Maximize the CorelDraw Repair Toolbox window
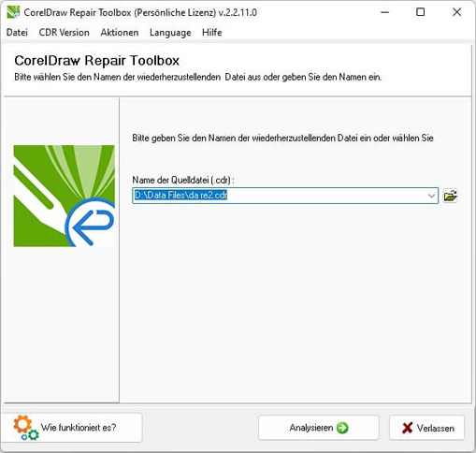This screenshot has width=476, height=453. pyautogui.click(x=421, y=12)
